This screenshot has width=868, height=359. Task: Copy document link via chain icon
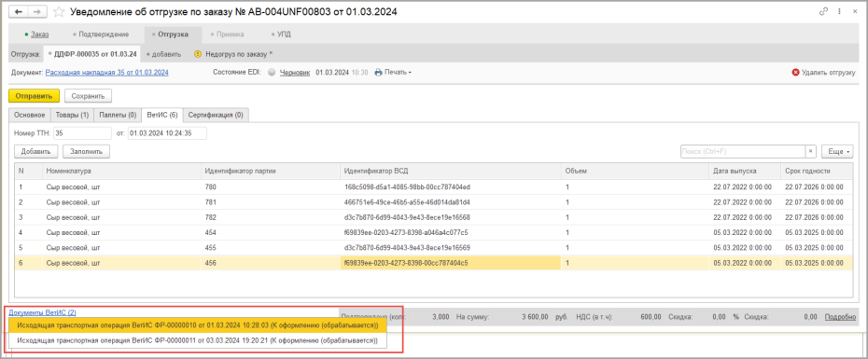tap(823, 11)
